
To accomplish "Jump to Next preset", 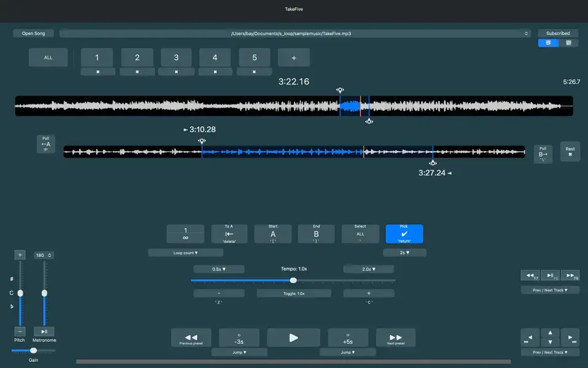I will point(396,337).
